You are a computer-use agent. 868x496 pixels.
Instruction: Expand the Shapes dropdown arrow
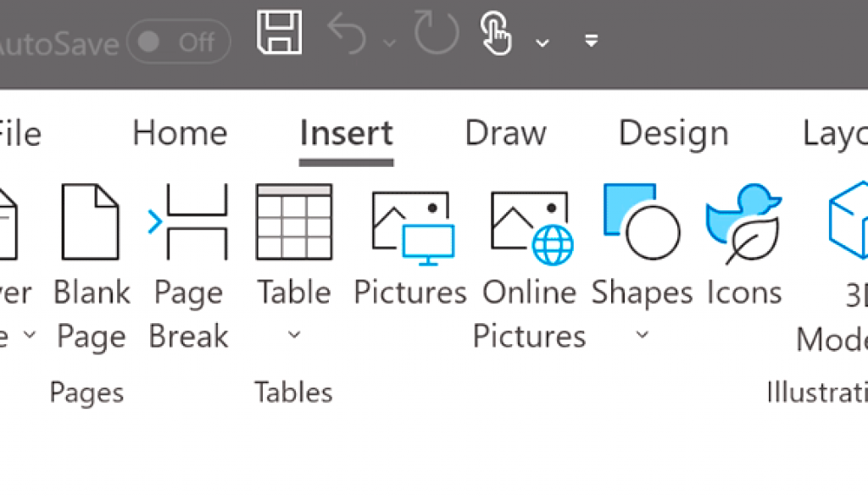pyautogui.click(x=642, y=334)
